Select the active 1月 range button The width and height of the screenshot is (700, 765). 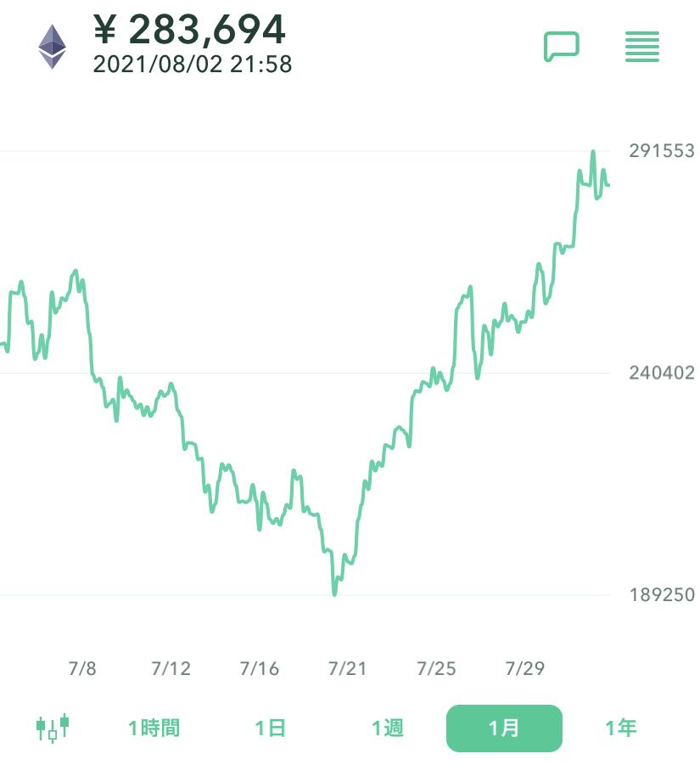[504, 728]
